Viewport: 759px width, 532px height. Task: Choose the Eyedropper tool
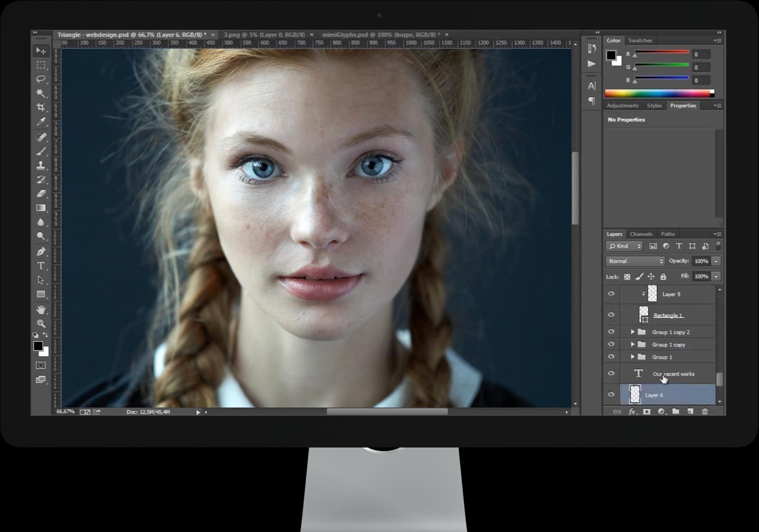click(41, 122)
